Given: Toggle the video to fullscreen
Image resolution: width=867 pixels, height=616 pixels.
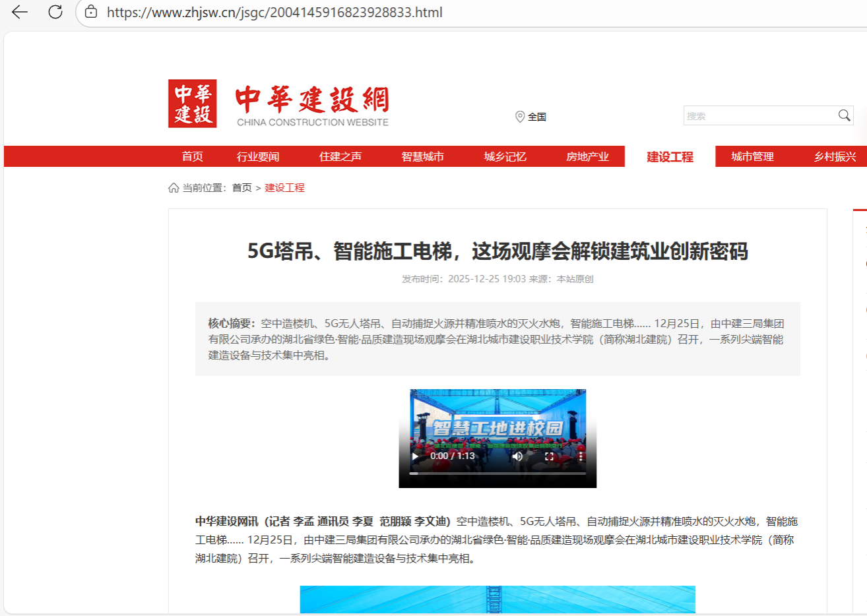Looking at the screenshot, I should [549, 456].
